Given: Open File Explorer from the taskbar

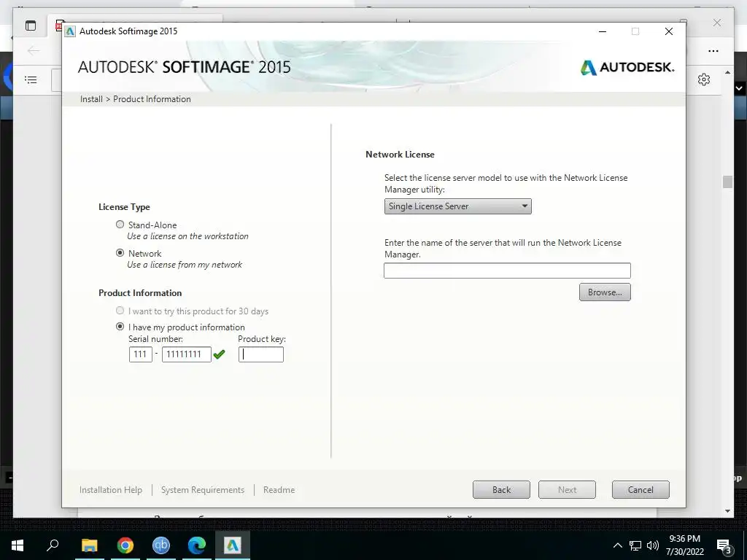Looking at the screenshot, I should (89, 545).
